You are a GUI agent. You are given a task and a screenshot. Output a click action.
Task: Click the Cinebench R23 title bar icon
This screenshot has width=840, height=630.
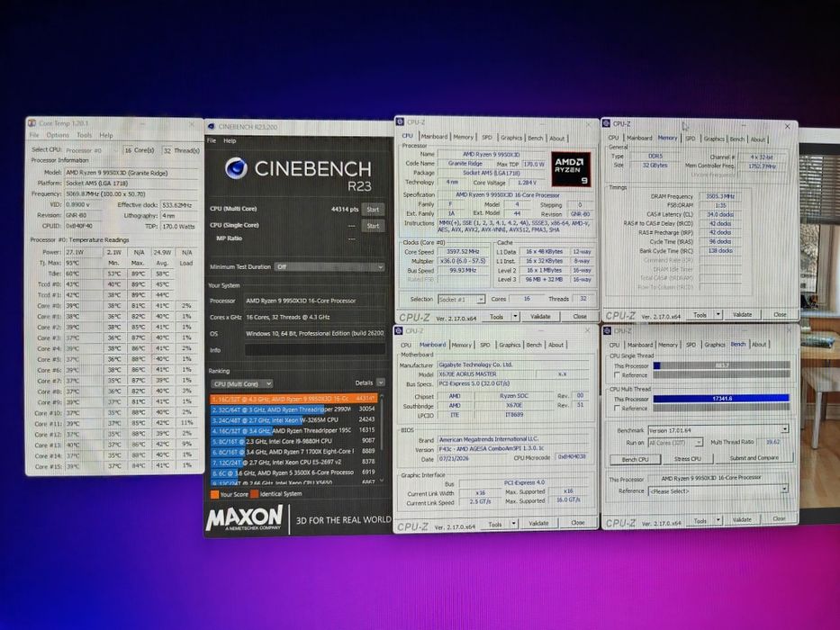tap(211, 127)
